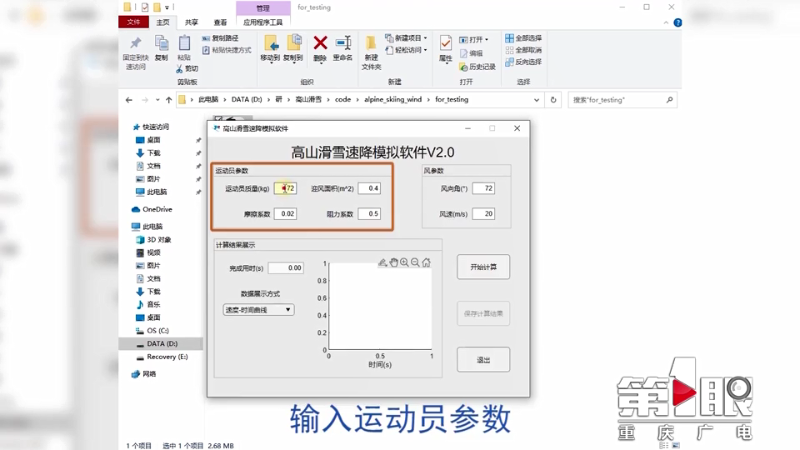Screen dimensions: 800x450
Task: Click the restore view home icon on the plot
Action: click(x=426, y=262)
